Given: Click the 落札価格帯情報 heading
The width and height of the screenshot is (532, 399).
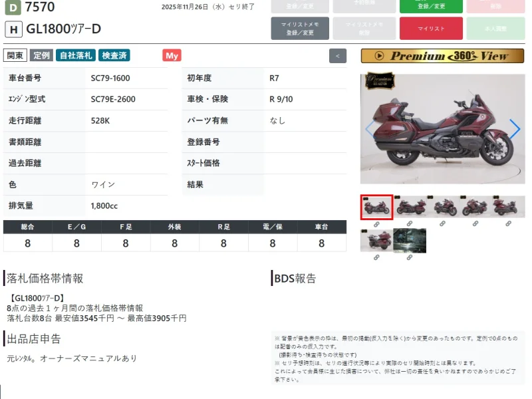Looking at the screenshot, I should [x=45, y=279].
